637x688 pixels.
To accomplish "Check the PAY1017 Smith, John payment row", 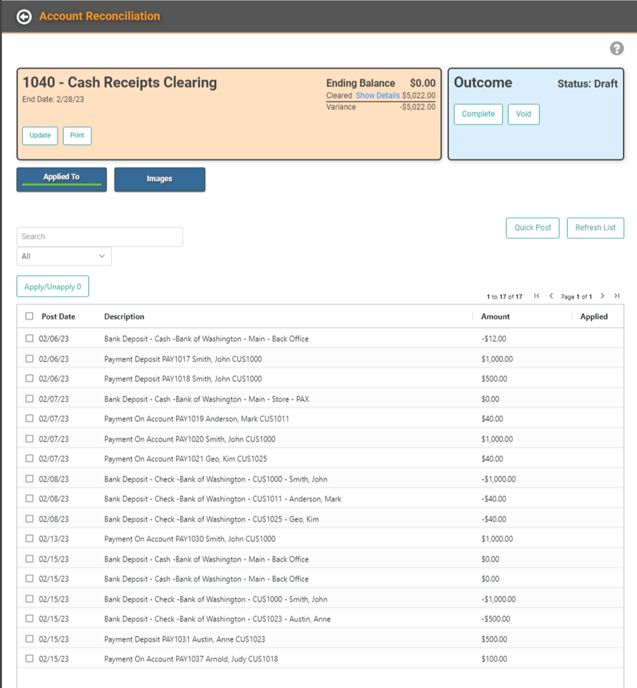I will click(29, 359).
